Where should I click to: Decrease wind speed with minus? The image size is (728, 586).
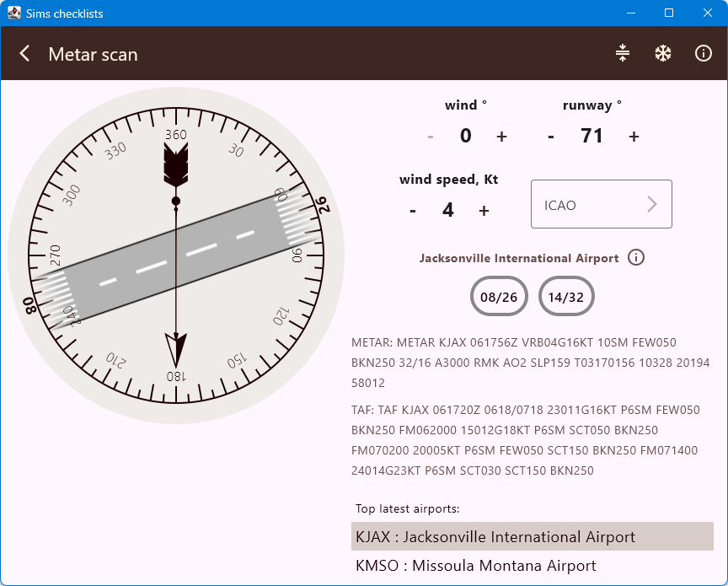412,211
